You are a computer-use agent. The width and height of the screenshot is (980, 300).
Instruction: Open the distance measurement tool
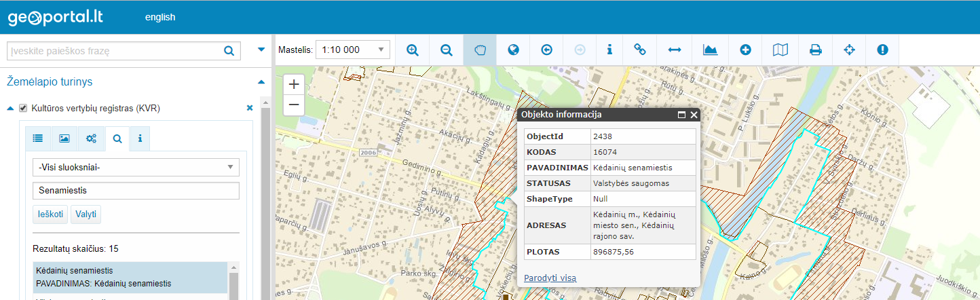[x=674, y=50]
